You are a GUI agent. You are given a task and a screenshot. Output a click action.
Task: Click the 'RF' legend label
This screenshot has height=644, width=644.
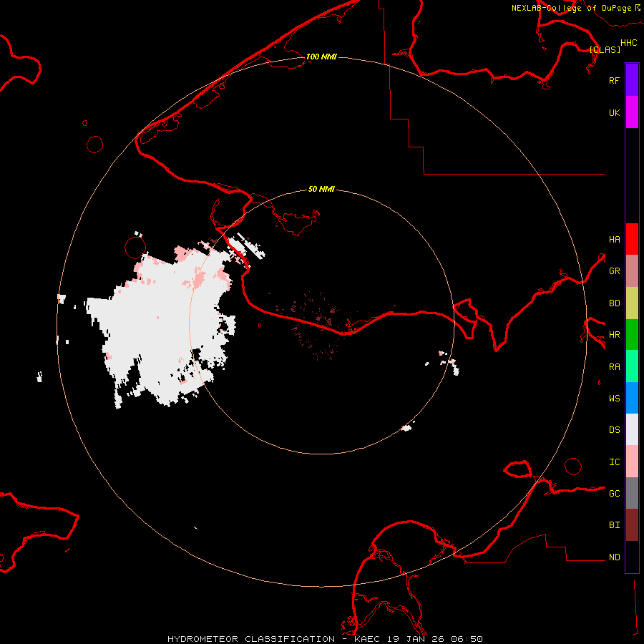tap(614, 80)
